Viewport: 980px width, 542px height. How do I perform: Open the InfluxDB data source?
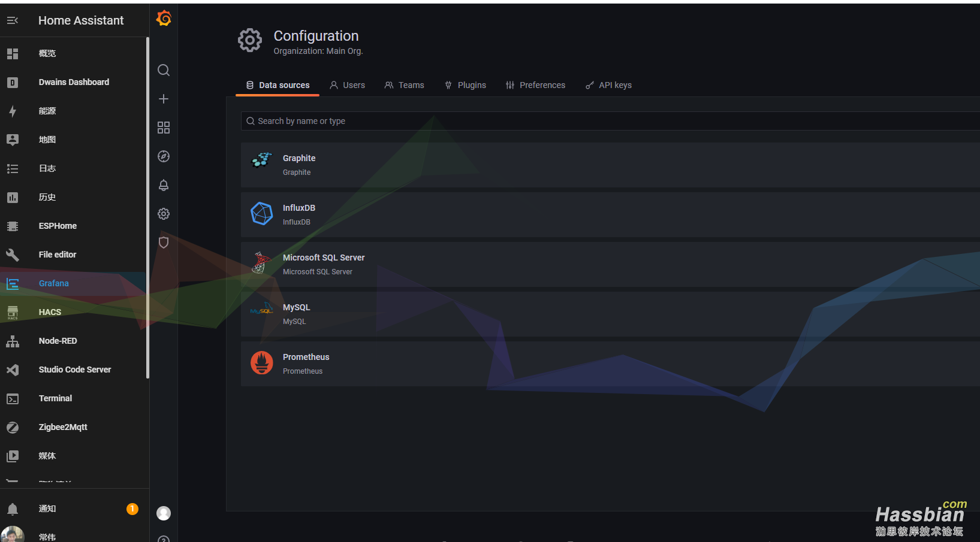click(610, 214)
